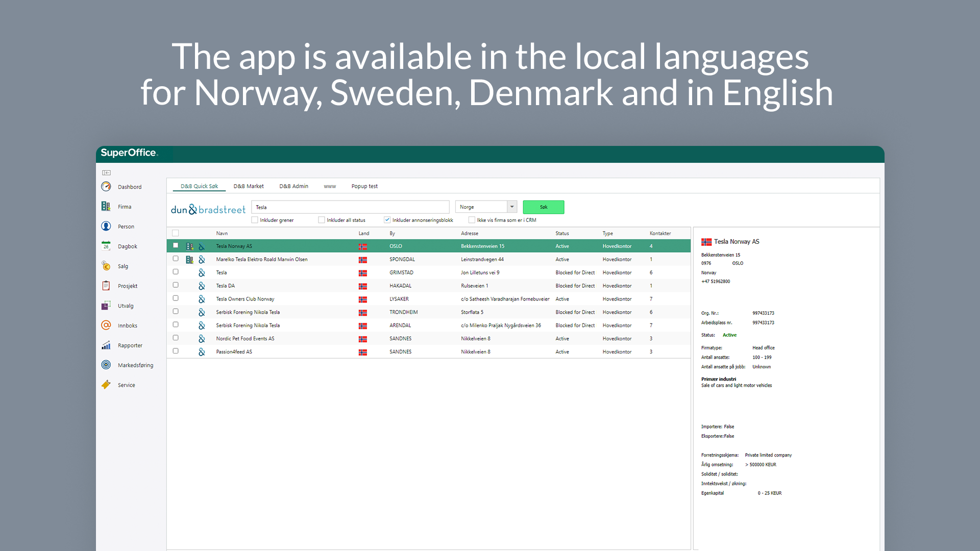This screenshot has width=980, height=551.
Task: Click GRIMSTAD city cell
Action: 401,272
